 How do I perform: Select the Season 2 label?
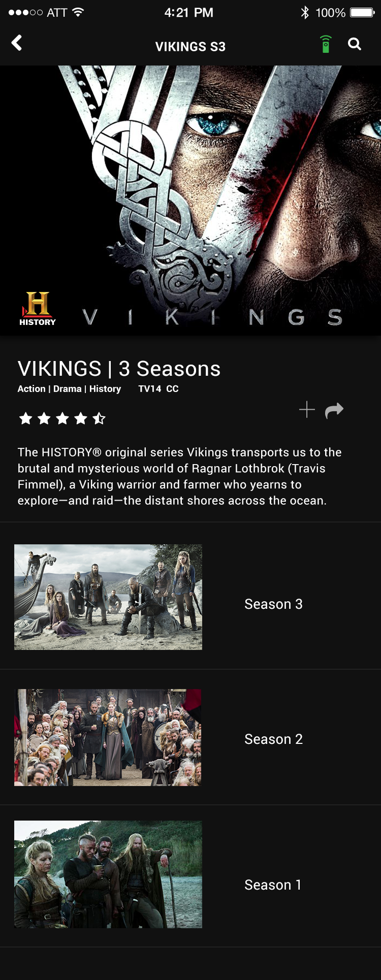(x=273, y=739)
